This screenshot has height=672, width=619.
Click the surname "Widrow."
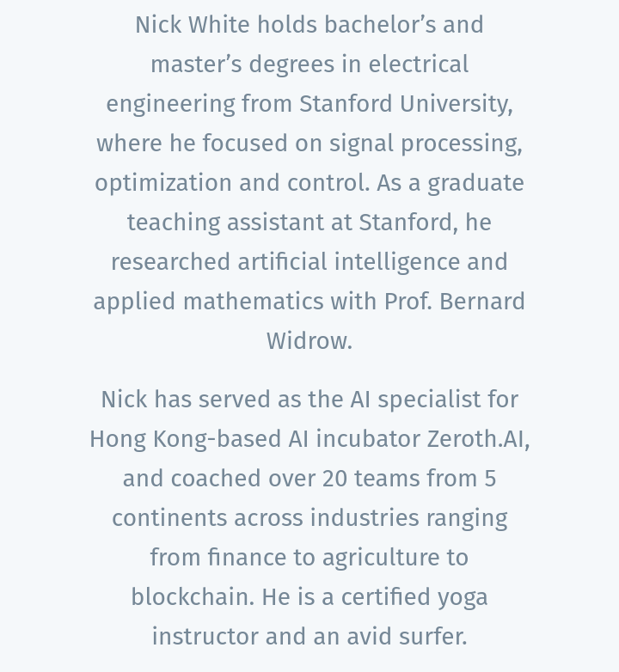[x=309, y=341]
